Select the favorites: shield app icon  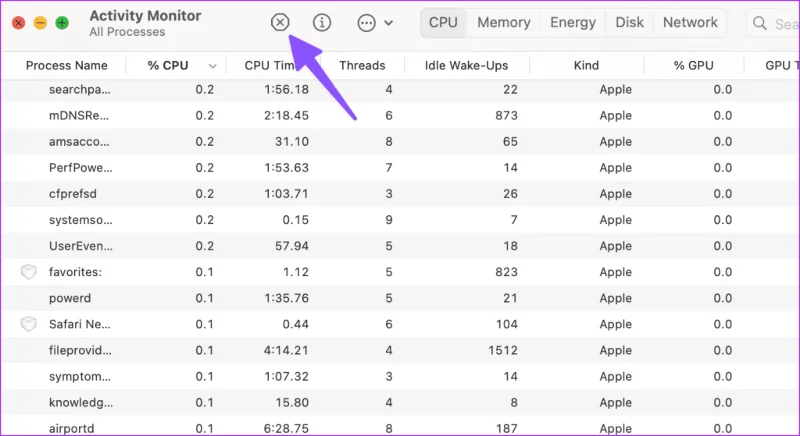pos(28,272)
